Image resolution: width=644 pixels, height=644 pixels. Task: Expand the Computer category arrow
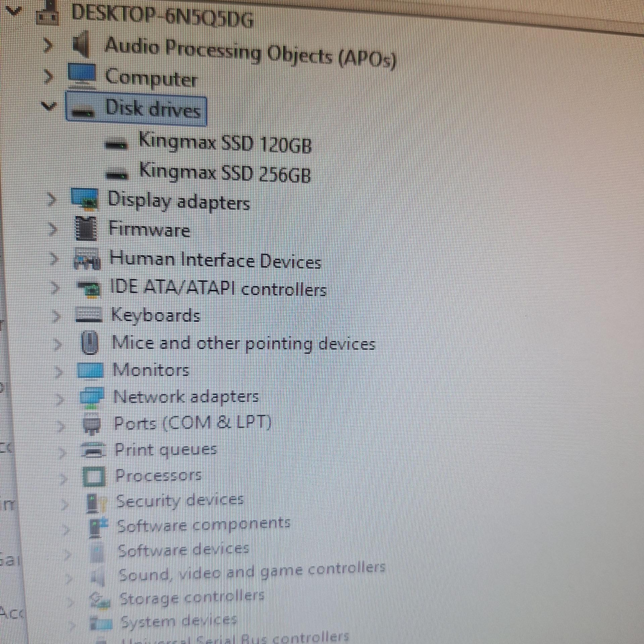click(x=49, y=76)
